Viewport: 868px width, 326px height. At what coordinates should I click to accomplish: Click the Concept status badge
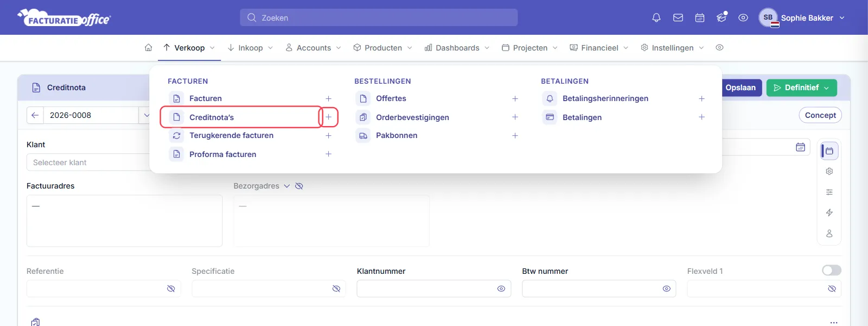(x=820, y=115)
